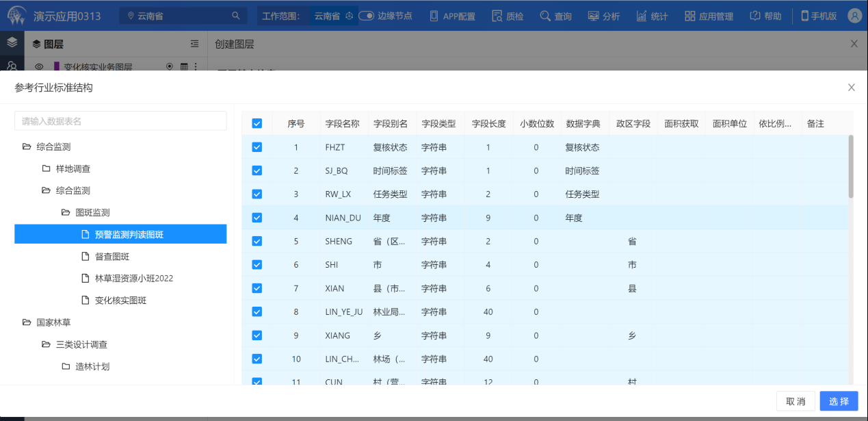Screen dimensions: 868x421
Task: Open more options dots on 变化核实业务图层
Action: coord(196,67)
